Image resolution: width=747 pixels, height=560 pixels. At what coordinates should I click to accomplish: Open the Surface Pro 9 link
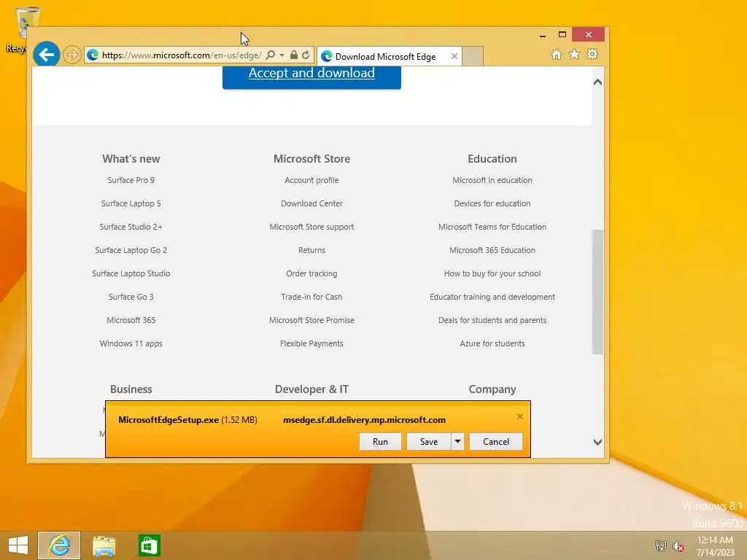pyautogui.click(x=131, y=180)
